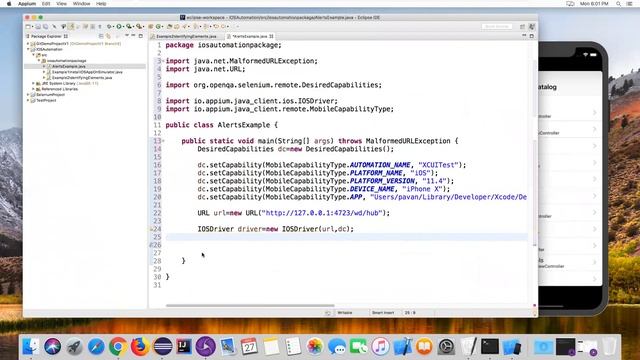Image resolution: width=640 pixels, height=360 pixels.
Task: Collapse the iosautomationpackage node
Action: [39, 60]
